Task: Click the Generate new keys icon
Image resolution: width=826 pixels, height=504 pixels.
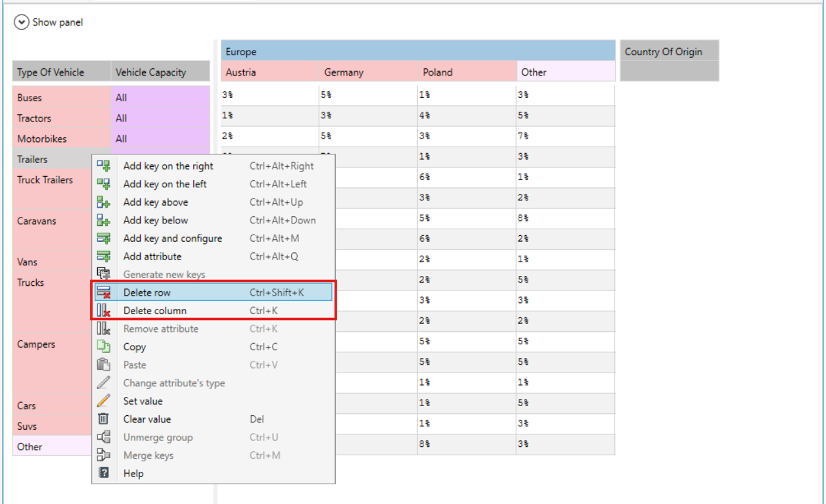Action: (103, 275)
